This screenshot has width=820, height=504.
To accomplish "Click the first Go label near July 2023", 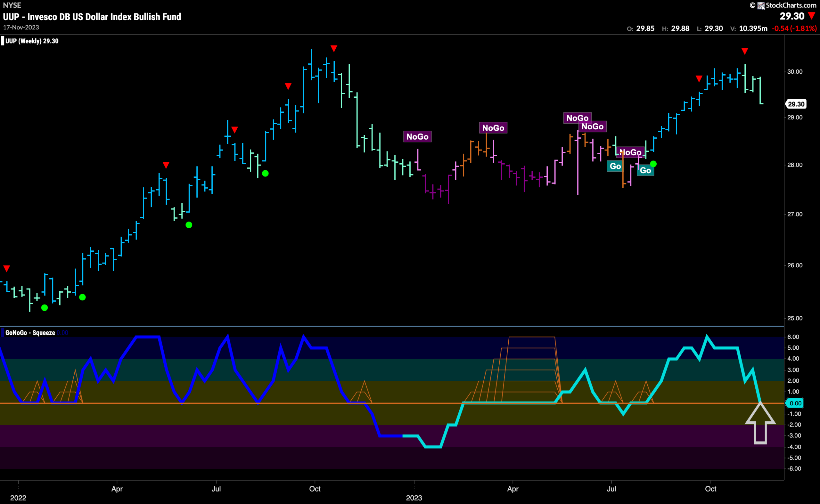I will 615,166.
